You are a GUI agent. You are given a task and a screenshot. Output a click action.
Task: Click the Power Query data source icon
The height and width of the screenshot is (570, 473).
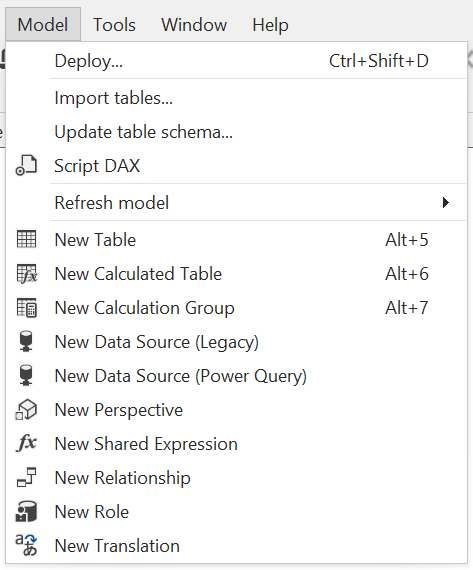[26, 375]
